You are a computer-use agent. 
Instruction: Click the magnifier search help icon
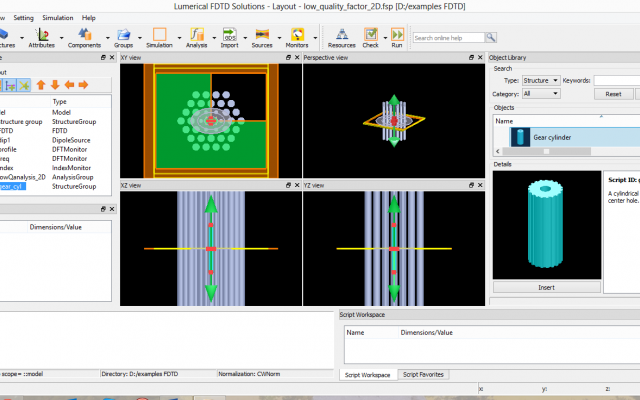pyautogui.click(x=491, y=38)
